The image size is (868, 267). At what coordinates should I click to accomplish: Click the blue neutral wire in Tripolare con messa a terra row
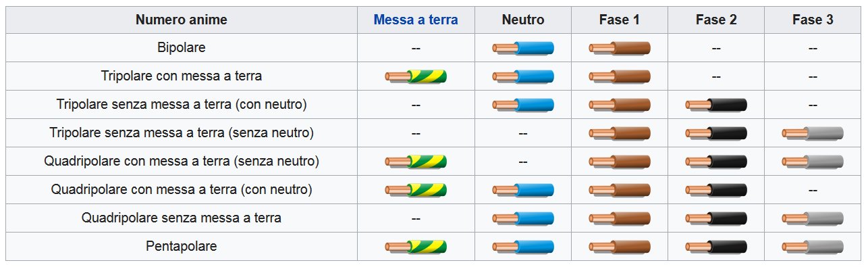tap(523, 76)
